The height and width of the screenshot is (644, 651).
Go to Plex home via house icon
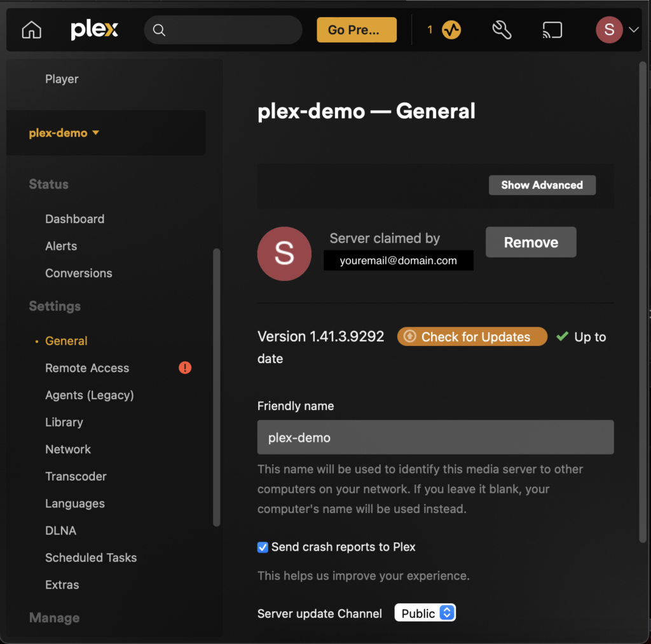tap(32, 30)
